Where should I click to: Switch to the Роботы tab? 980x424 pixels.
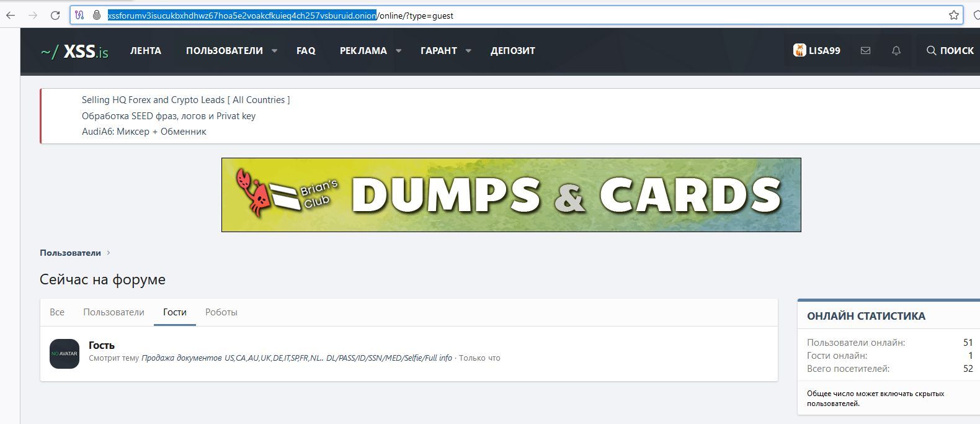[x=221, y=312]
